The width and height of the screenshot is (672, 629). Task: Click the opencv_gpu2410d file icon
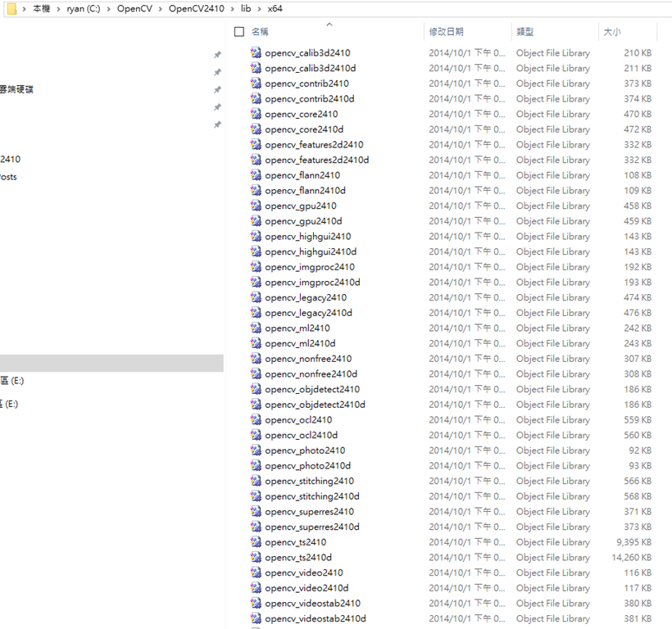pos(256,221)
